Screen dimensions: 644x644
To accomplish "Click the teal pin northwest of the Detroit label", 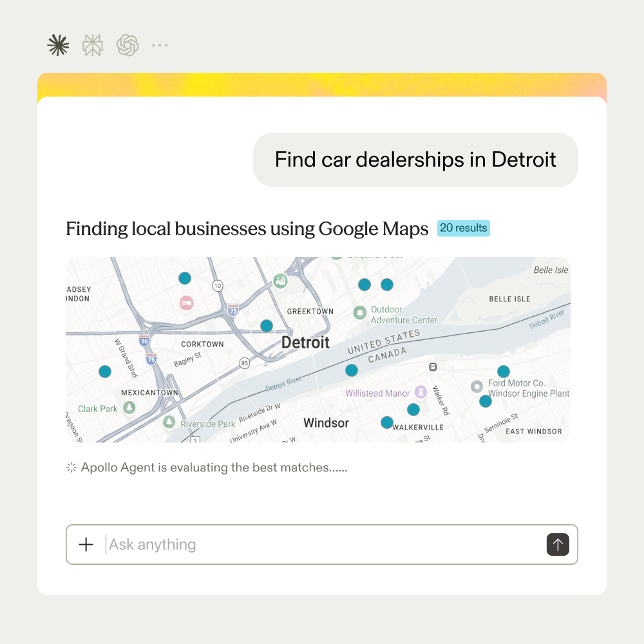I will coord(267,326).
